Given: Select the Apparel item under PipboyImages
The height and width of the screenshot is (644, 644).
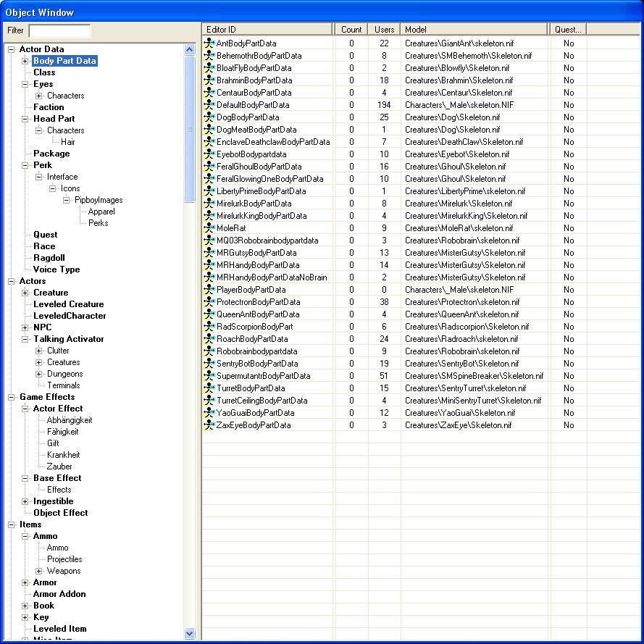Looking at the screenshot, I should 101,212.
